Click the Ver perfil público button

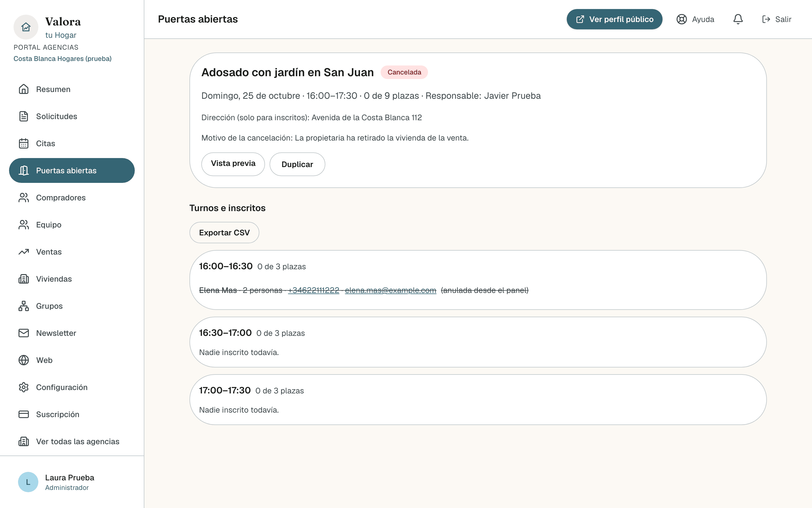pos(614,19)
